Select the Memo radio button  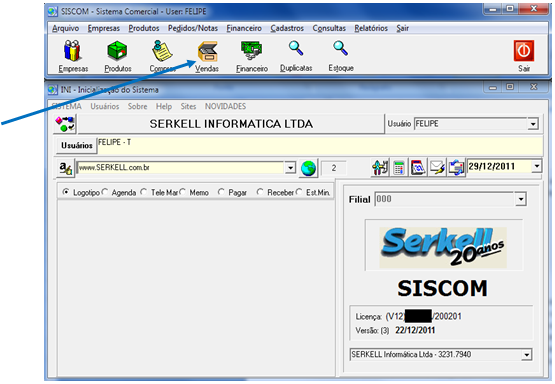183,192
